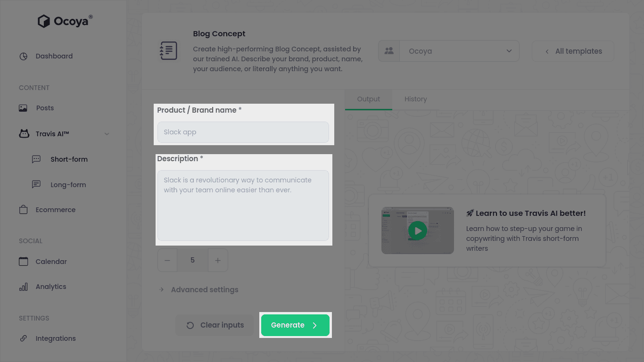Viewport: 644px width, 362px height.
Task: Click the output count value 5
Action: click(192, 260)
